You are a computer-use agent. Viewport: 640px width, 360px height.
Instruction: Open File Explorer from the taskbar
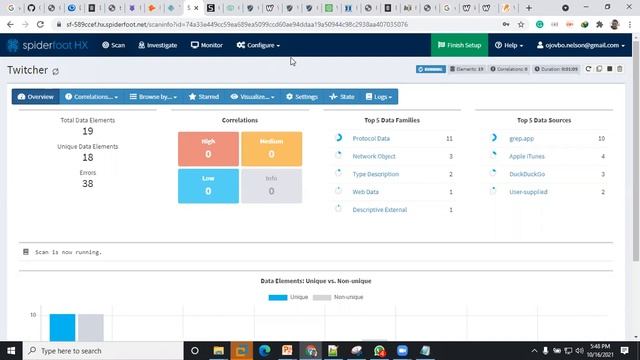tap(219, 351)
